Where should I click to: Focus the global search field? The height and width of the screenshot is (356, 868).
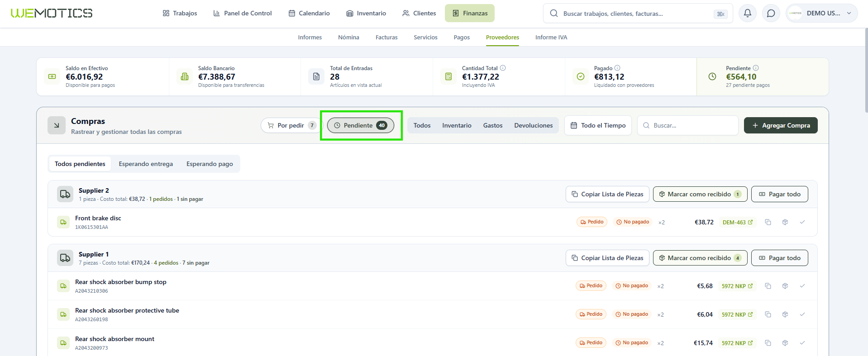(x=638, y=14)
